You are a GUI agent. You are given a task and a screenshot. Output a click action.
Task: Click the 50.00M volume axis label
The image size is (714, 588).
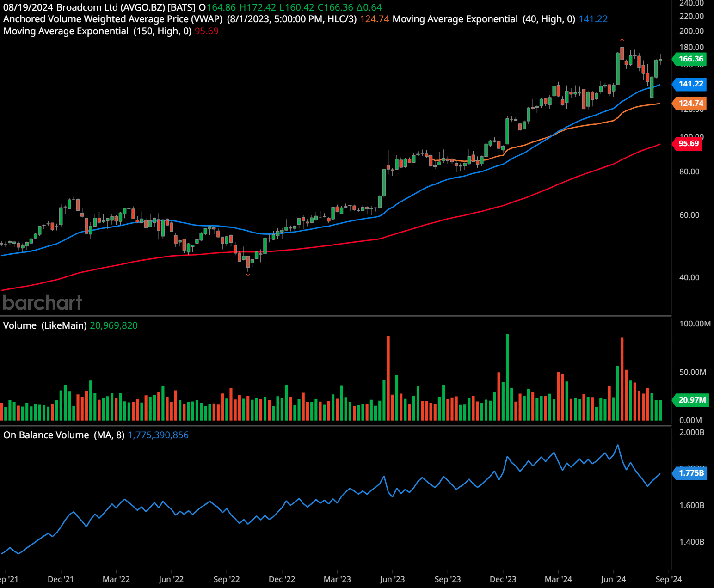[693, 372]
